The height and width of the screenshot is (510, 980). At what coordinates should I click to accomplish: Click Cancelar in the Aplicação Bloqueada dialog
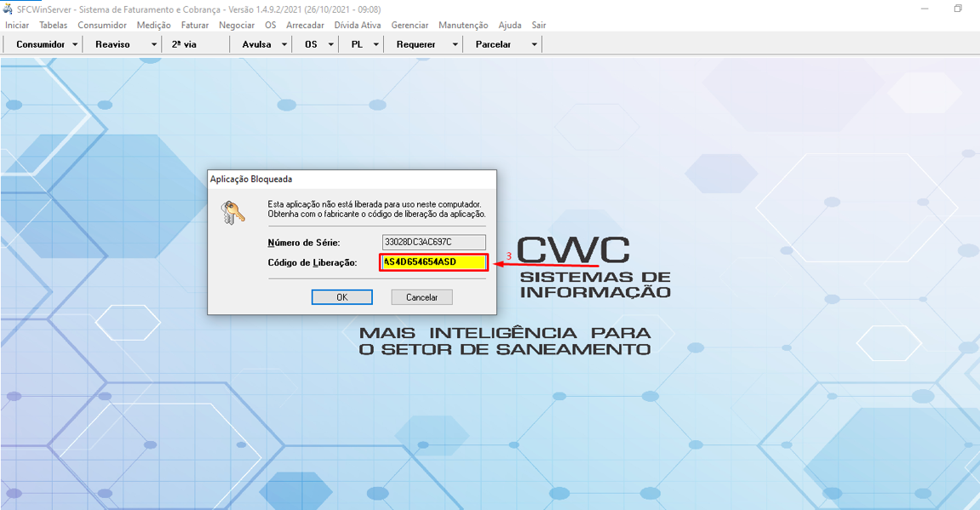[421, 296]
